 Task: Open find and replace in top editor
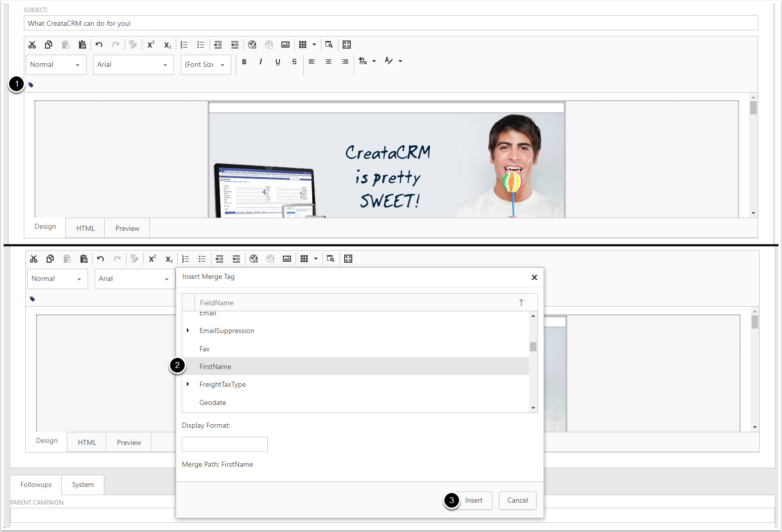(x=329, y=45)
